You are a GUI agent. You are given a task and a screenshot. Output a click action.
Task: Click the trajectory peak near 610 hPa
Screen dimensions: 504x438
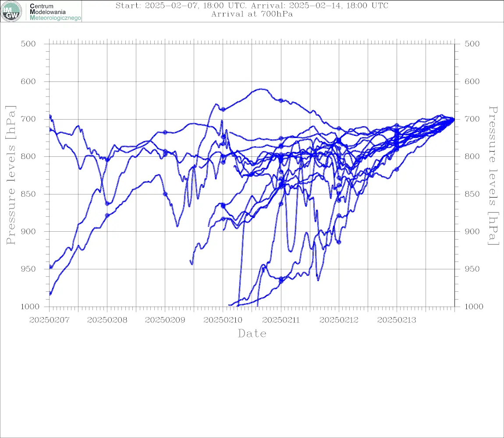[x=261, y=89]
